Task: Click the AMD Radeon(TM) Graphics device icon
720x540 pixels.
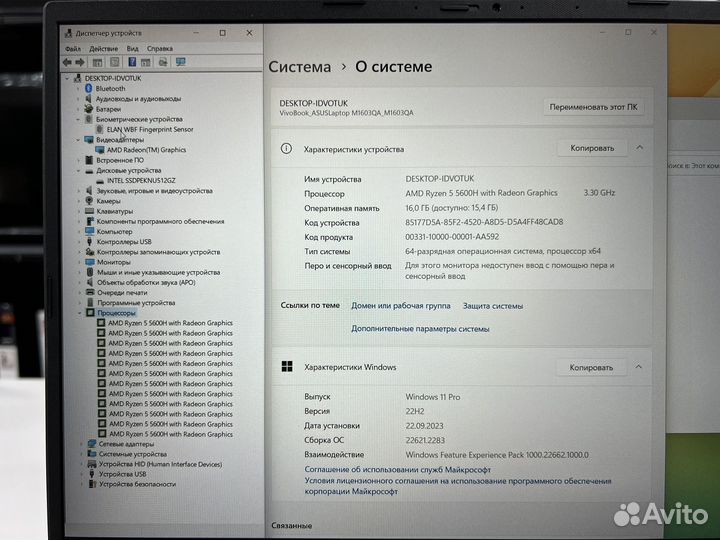Action: tap(100, 150)
